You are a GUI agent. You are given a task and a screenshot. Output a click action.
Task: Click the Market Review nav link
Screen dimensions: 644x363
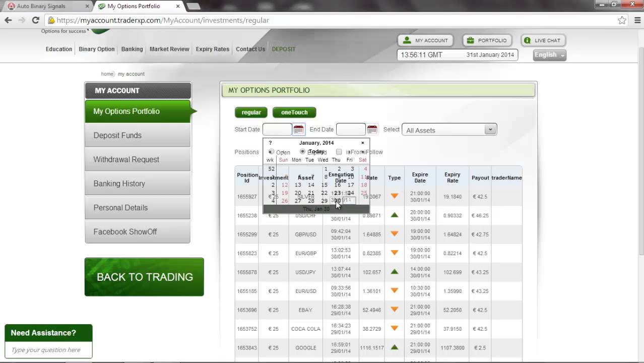pyautogui.click(x=169, y=49)
